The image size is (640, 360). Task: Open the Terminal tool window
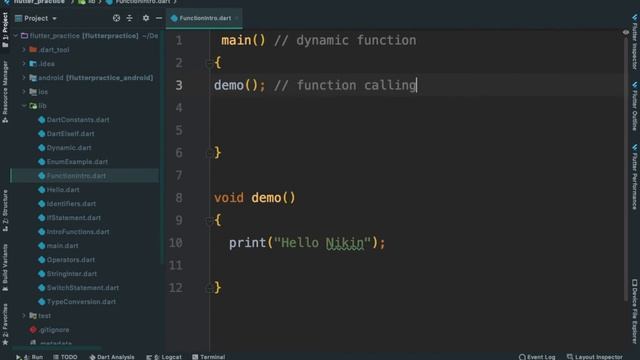(209, 357)
